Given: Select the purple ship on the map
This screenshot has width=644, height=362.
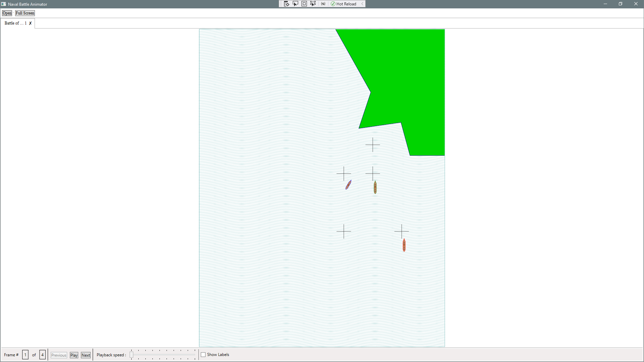Looking at the screenshot, I should (x=349, y=185).
